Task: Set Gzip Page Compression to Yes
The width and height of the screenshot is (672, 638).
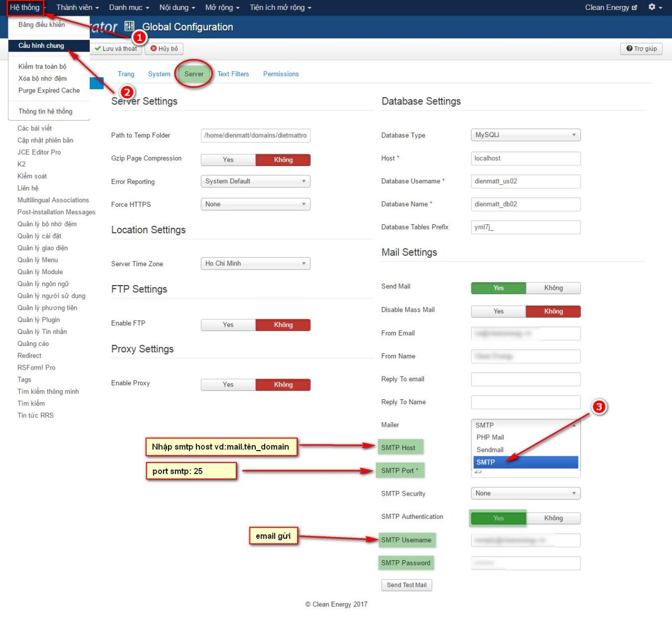Action: pos(228,160)
